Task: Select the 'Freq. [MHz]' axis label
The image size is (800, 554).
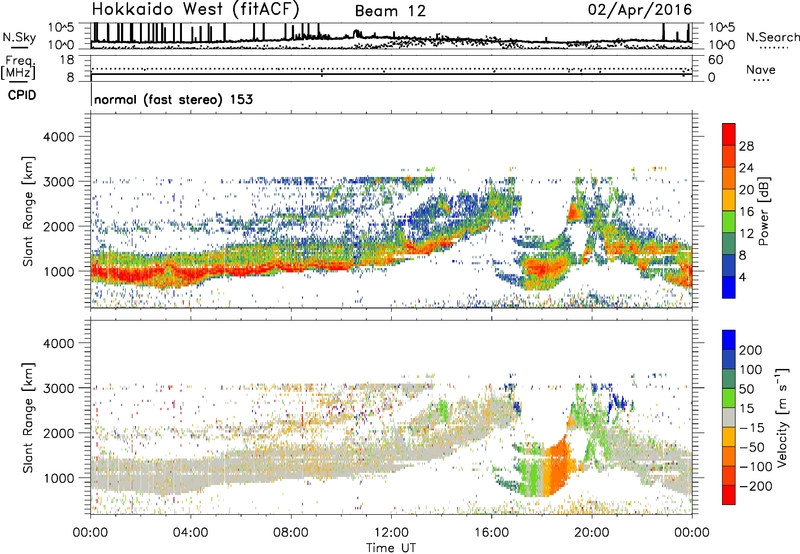Action: [x=18, y=67]
